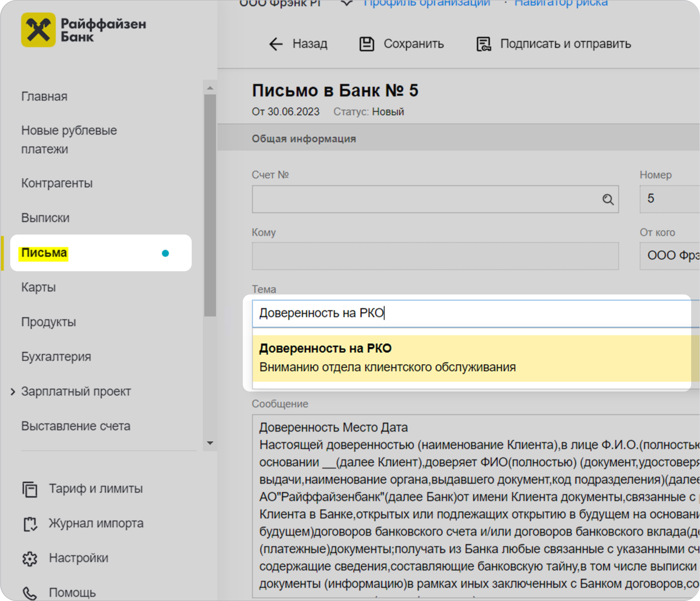This screenshot has height=601, width=700.
Task: Click Подписать и отправить button
Action: coord(554,44)
